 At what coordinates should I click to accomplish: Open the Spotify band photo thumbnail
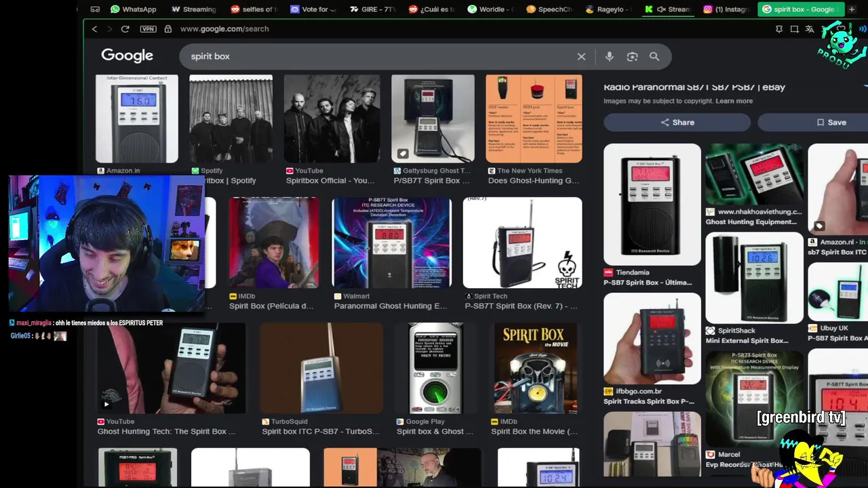231,119
